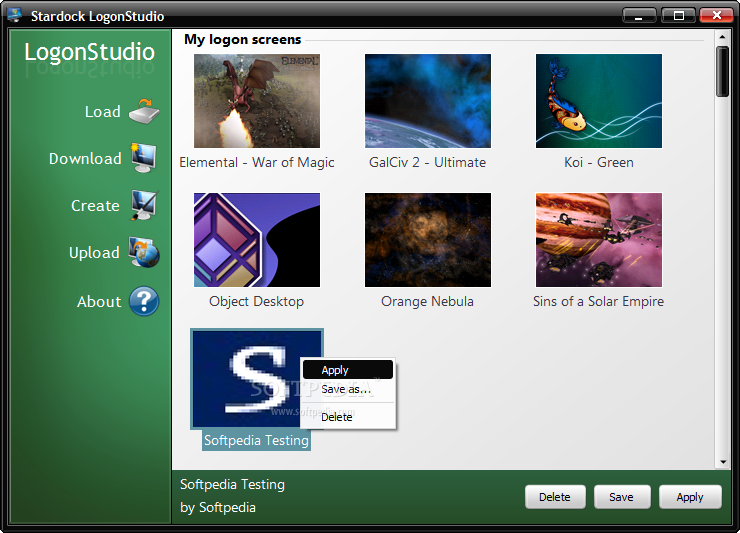Choose Save as... from the context menu

[x=348, y=389]
